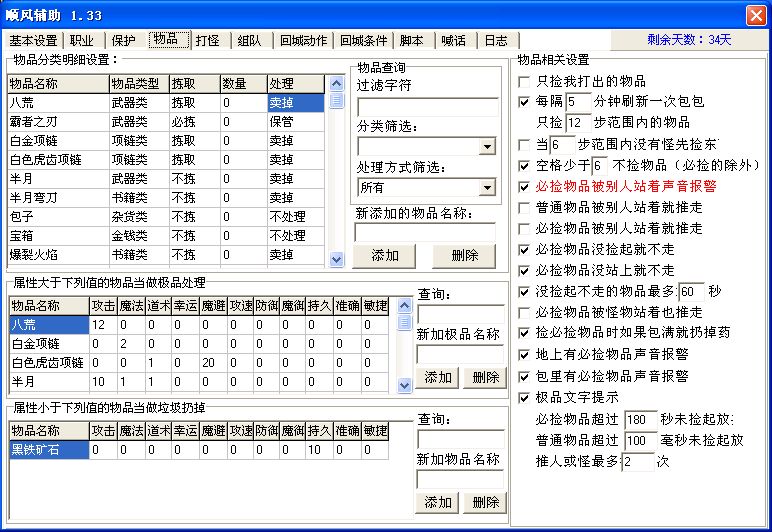This screenshot has width=772, height=532.
Task: Edit the 必捡物品超过180秒 field
Action: pyautogui.click(x=640, y=420)
